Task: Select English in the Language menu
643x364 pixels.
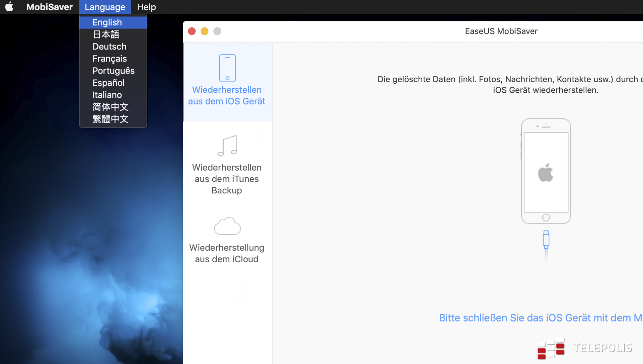Action: (x=107, y=22)
